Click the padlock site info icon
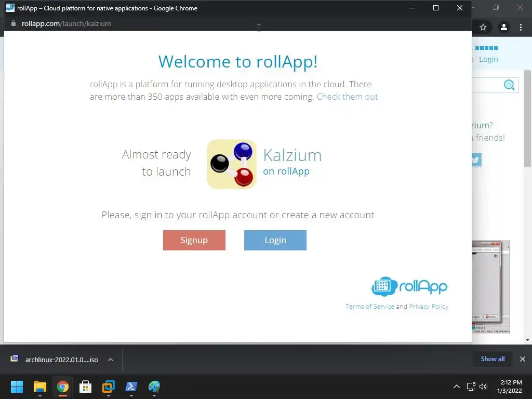Screen dimensions: 532x399 point(13,23)
